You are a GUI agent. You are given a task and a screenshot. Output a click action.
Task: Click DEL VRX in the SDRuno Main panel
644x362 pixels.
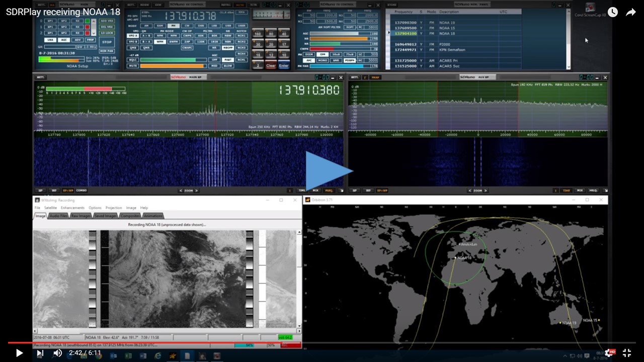(107, 27)
